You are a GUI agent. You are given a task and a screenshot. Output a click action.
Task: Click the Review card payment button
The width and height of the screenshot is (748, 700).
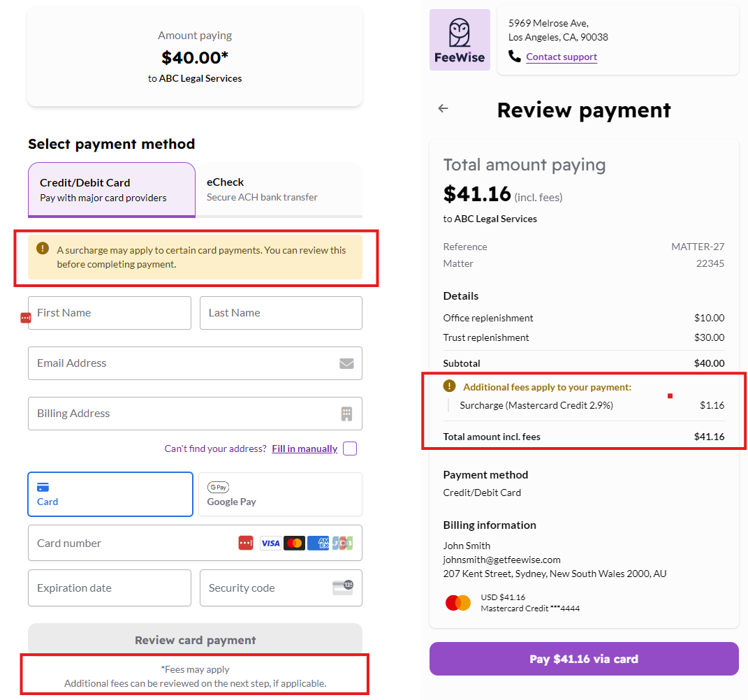point(195,640)
